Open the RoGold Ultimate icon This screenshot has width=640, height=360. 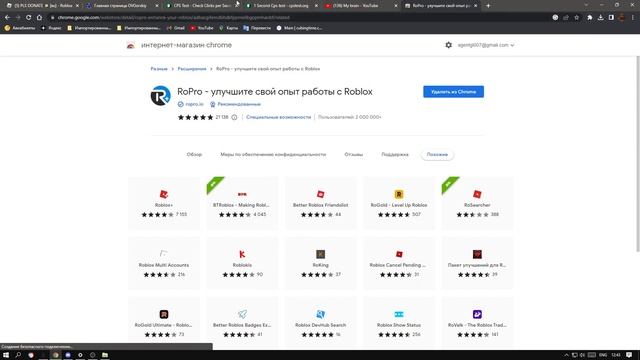tap(164, 314)
